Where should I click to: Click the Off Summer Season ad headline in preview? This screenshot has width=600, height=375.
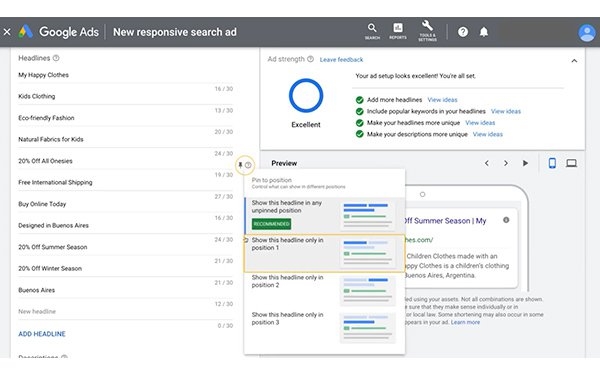pyautogui.click(x=445, y=221)
